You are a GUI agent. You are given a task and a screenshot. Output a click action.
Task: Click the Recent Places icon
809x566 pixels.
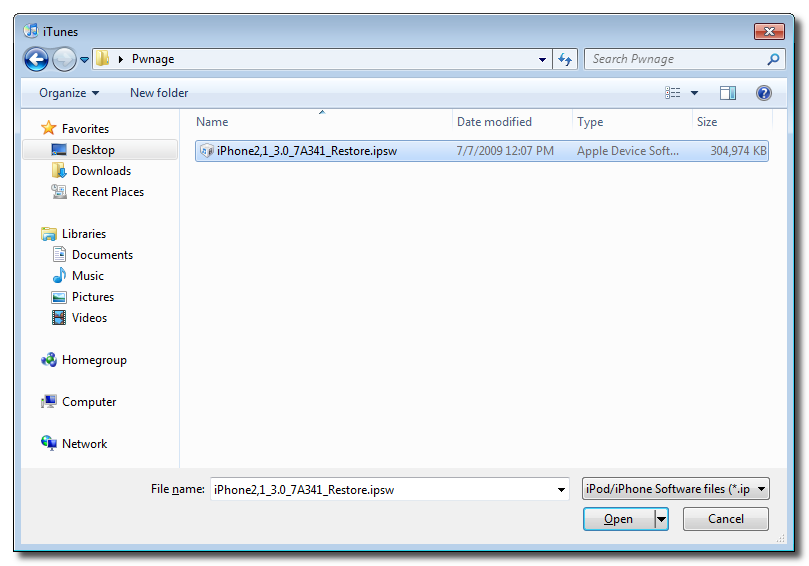(59, 192)
